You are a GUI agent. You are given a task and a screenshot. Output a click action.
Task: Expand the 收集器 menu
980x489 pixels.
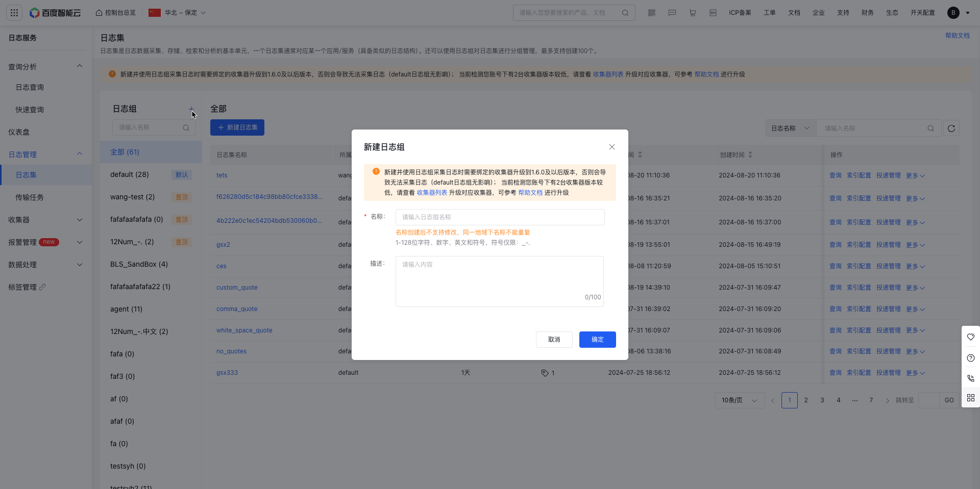click(80, 220)
